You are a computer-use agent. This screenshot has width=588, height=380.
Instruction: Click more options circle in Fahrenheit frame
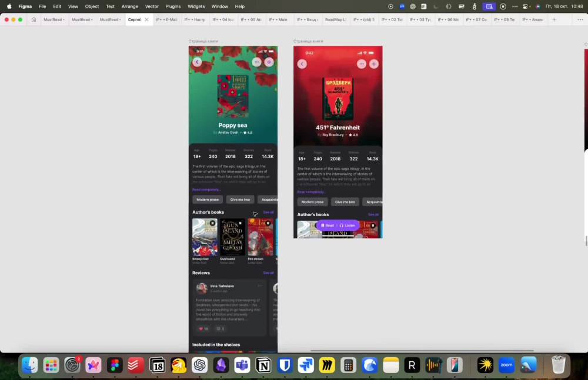[362, 64]
